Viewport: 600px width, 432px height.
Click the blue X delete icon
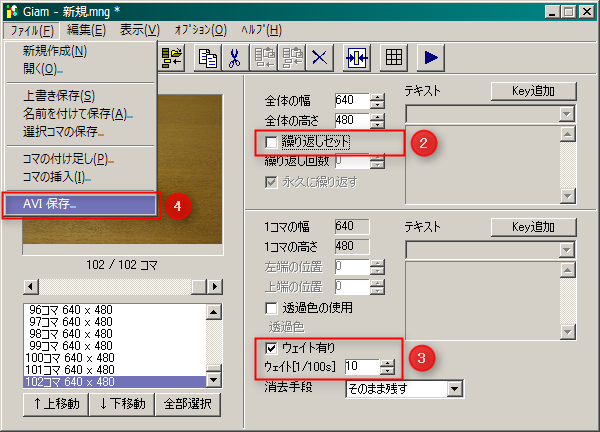tap(320, 57)
